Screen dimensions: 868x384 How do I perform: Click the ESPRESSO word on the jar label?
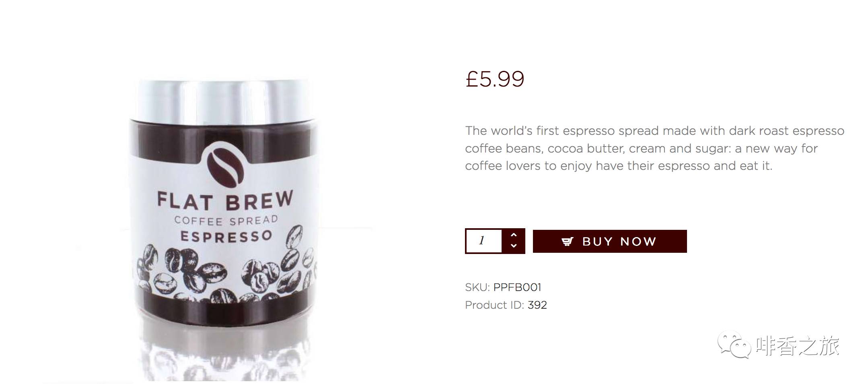pyautogui.click(x=226, y=236)
